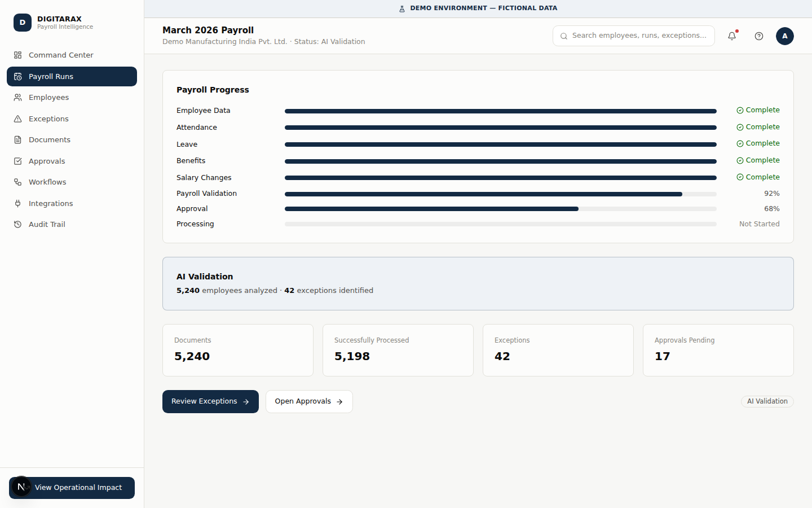Image resolution: width=812 pixels, height=508 pixels.
Task: Click the Audit Trail history icon
Action: pyautogui.click(x=18, y=225)
